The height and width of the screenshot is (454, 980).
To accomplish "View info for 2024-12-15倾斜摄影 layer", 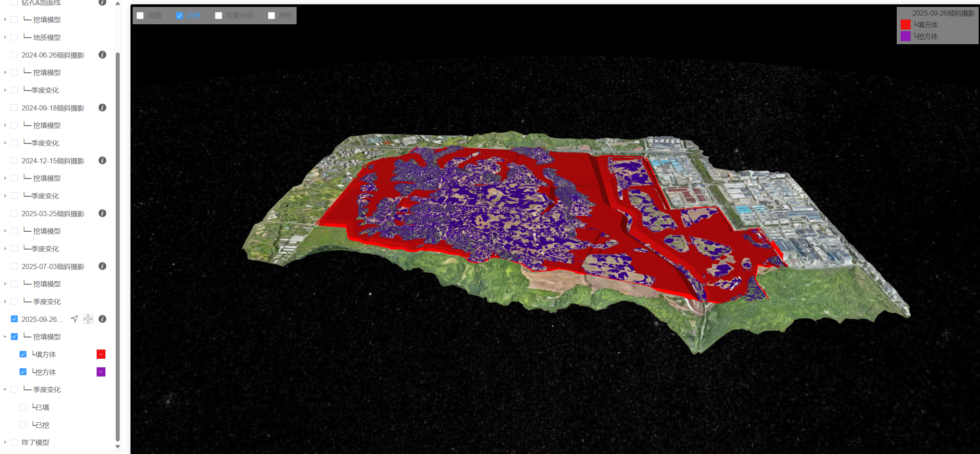I will point(102,161).
